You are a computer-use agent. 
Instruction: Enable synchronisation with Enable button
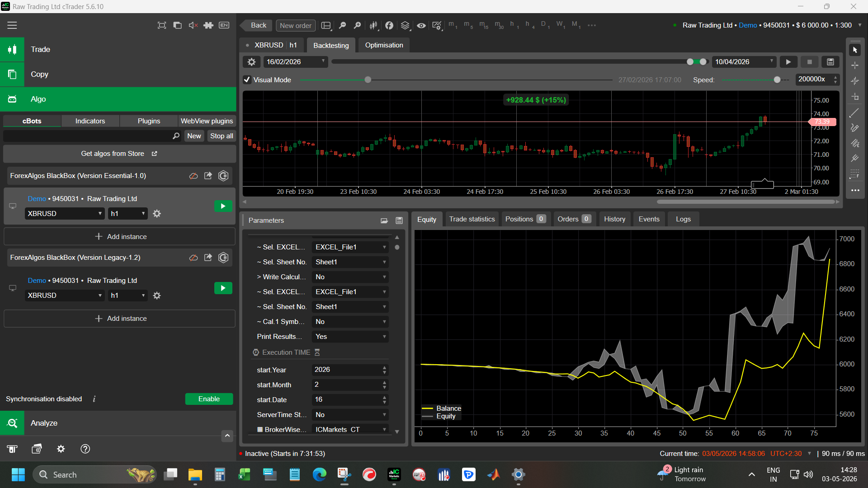(x=209, y=399)
